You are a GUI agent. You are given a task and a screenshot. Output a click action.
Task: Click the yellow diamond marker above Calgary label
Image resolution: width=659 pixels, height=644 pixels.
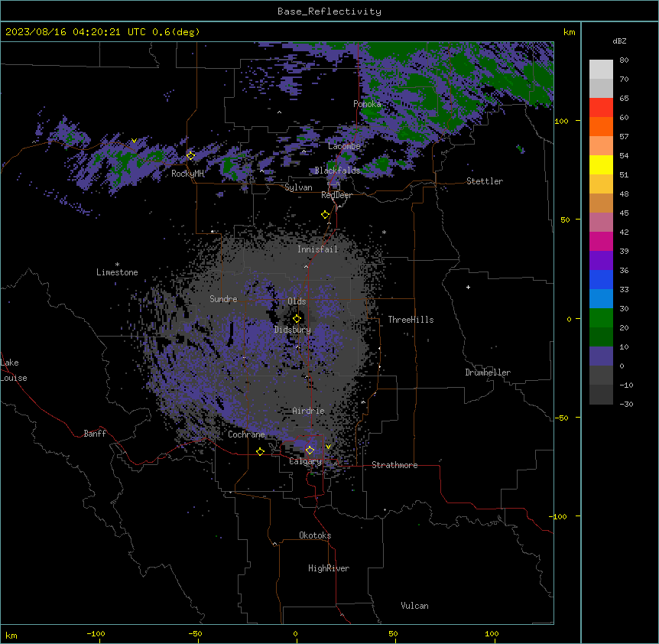click(x=310, y=450)
